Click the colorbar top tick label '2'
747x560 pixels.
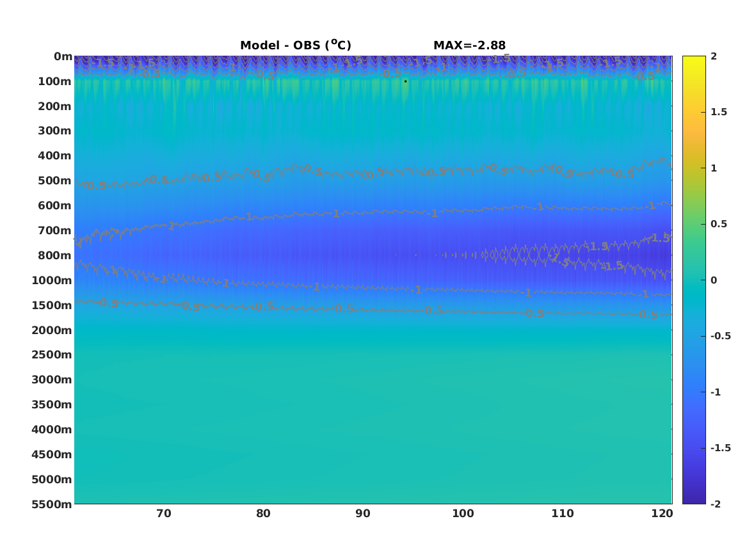pyautogui.click(x=714, y=56)
